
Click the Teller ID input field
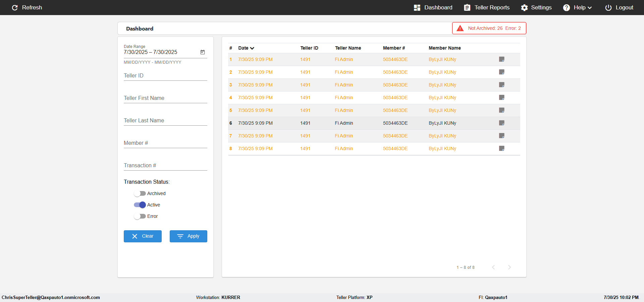[165, 75]
